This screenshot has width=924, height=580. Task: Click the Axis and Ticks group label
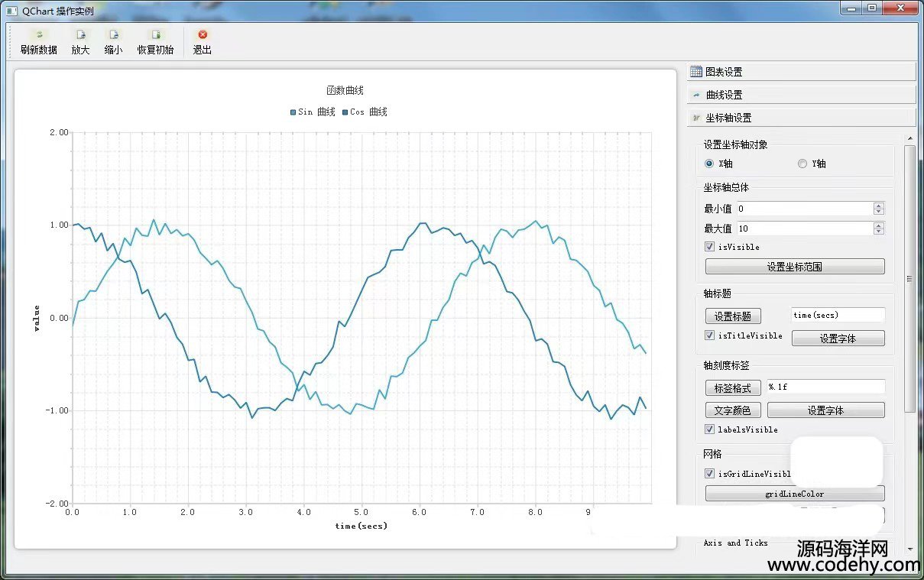click(x=736, y=543)
